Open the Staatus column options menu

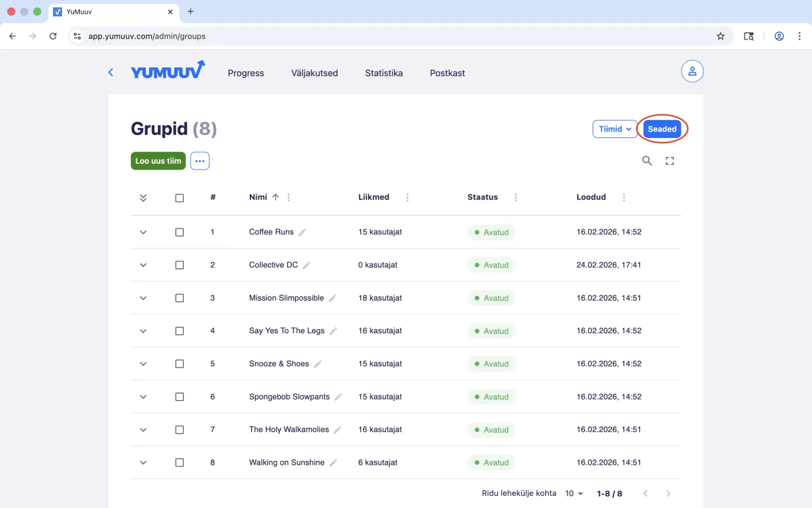click(516, 198)
